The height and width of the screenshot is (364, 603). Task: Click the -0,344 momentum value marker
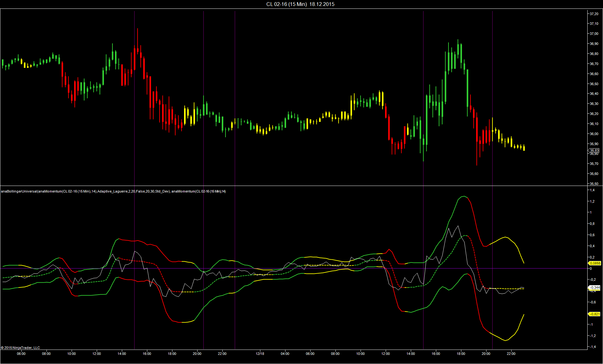pyautogui.click(x=594, y=287)
